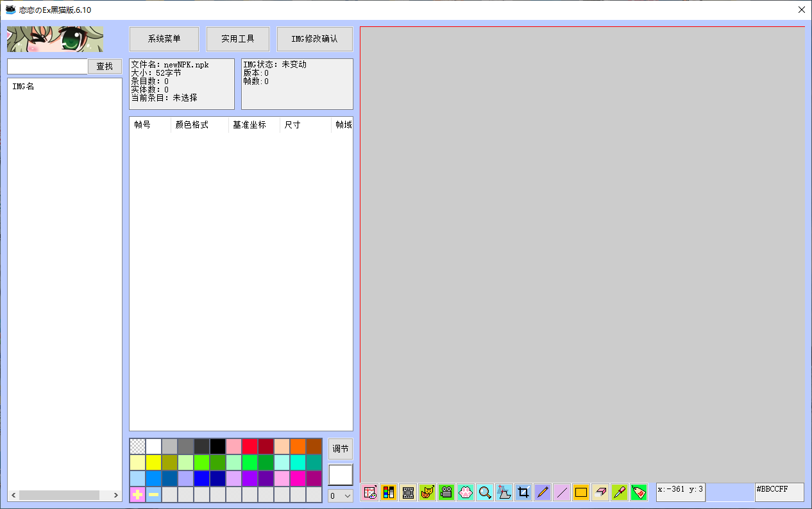Choose the straight Line tool
Viewport: 812px width, 509px height.
562,492
